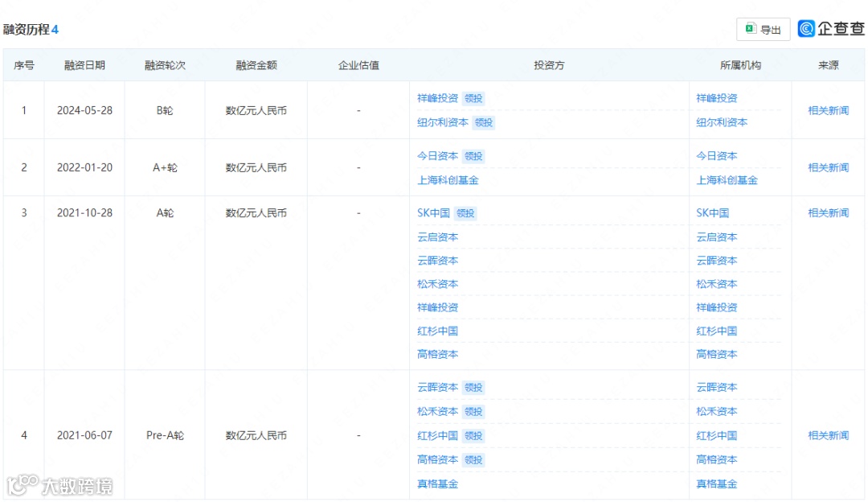Image resolution: width=868 pixels, height=502 pixels.
Task: Click the 融资历程 section title
Action: coord(26,30)
